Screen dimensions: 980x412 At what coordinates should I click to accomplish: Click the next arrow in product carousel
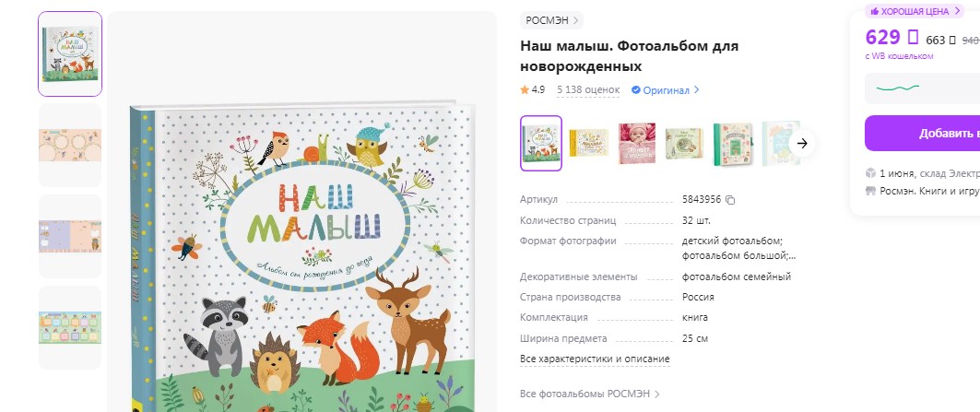coord(802,143)
